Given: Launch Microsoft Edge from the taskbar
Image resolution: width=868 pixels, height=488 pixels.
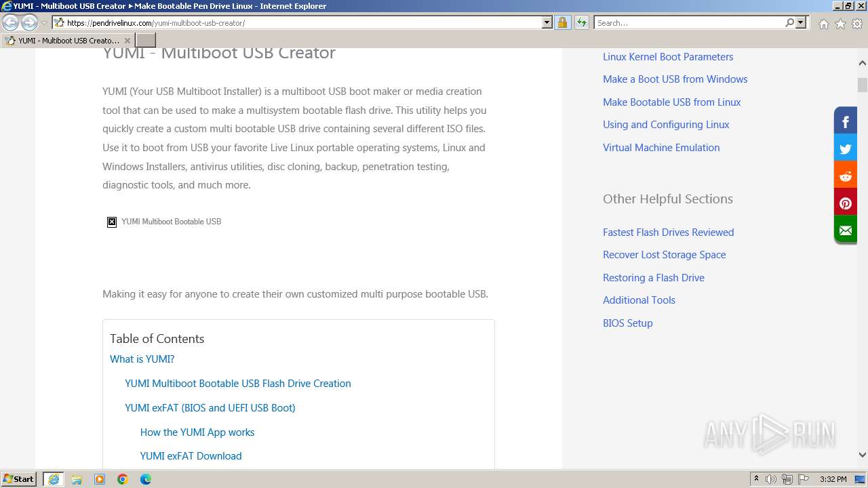Looking at the screenshot, I should tap(146, 479).
